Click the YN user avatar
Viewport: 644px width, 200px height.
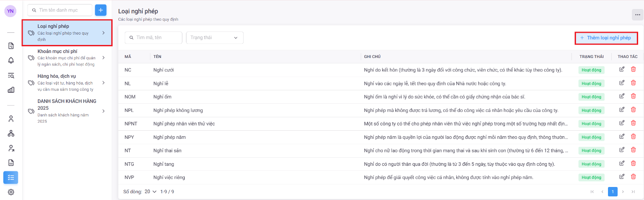click(x=10, y=11)
